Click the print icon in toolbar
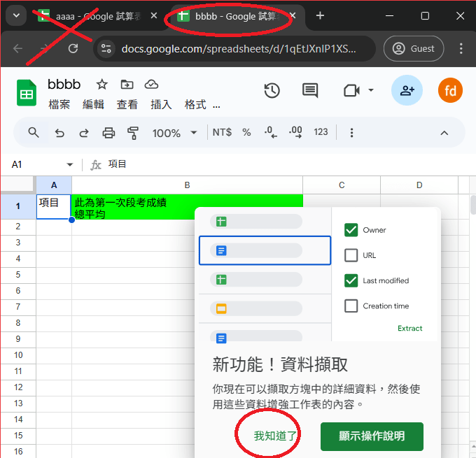 tap(108, 132)
